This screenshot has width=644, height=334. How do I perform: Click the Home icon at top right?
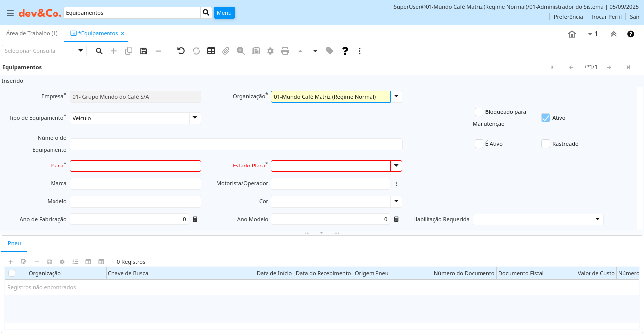(572, 34)
